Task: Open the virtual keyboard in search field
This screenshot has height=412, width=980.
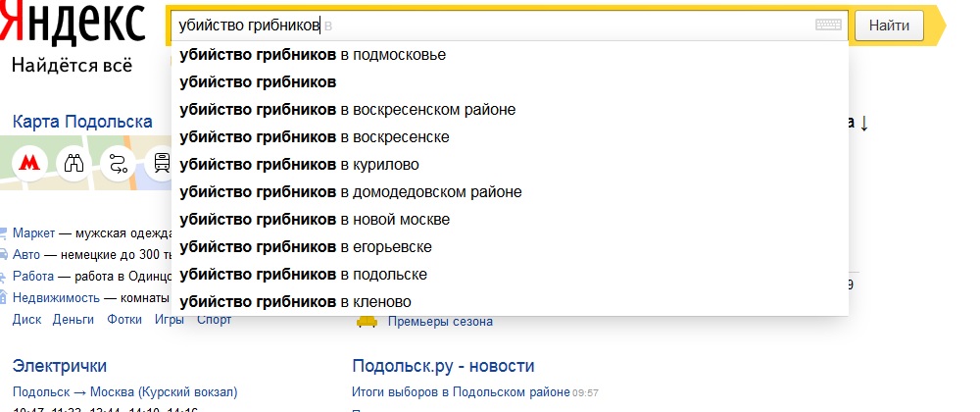Action: (x=828, y=26)
